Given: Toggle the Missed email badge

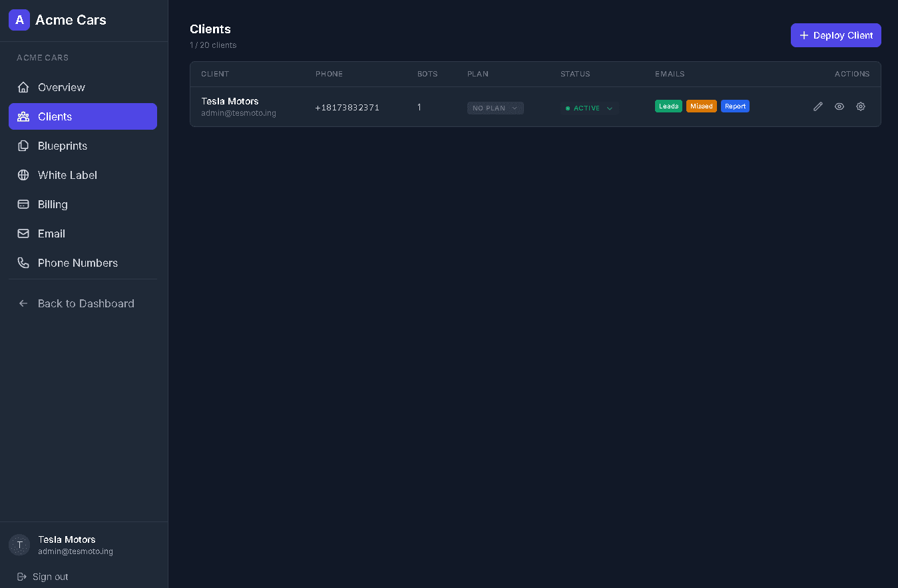Looking at the screenshot, I should tap(701, 106).
